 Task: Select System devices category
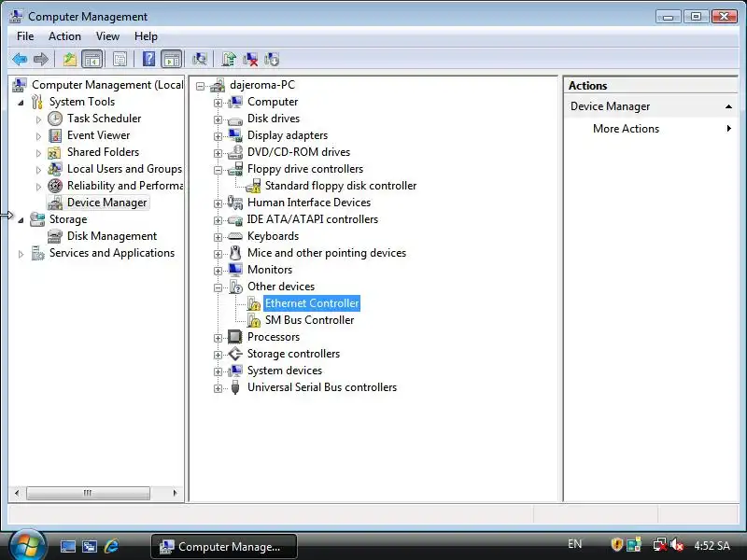click(x=285, y=371)
